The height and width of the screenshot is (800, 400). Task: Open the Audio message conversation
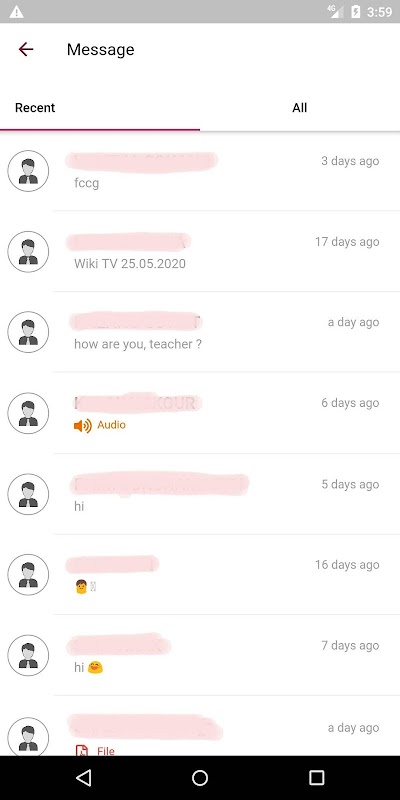tap(200, 413)
